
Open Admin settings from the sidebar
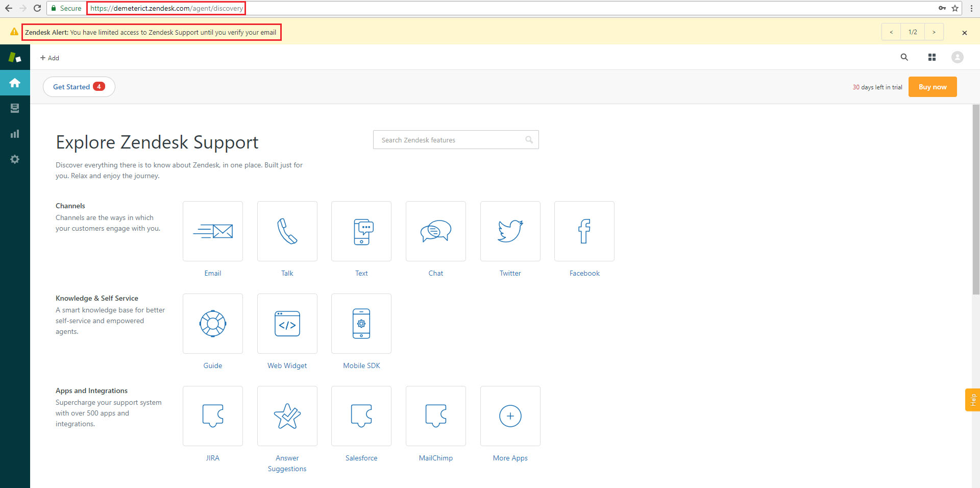(15, 159)
